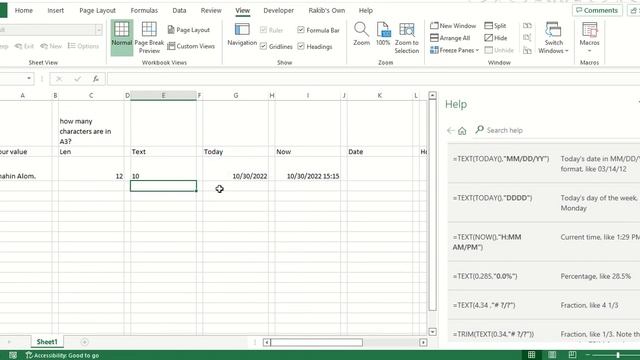Open the Zoom dialog
Viewport: 640px width, 360px height.
(x=361, y=34)
